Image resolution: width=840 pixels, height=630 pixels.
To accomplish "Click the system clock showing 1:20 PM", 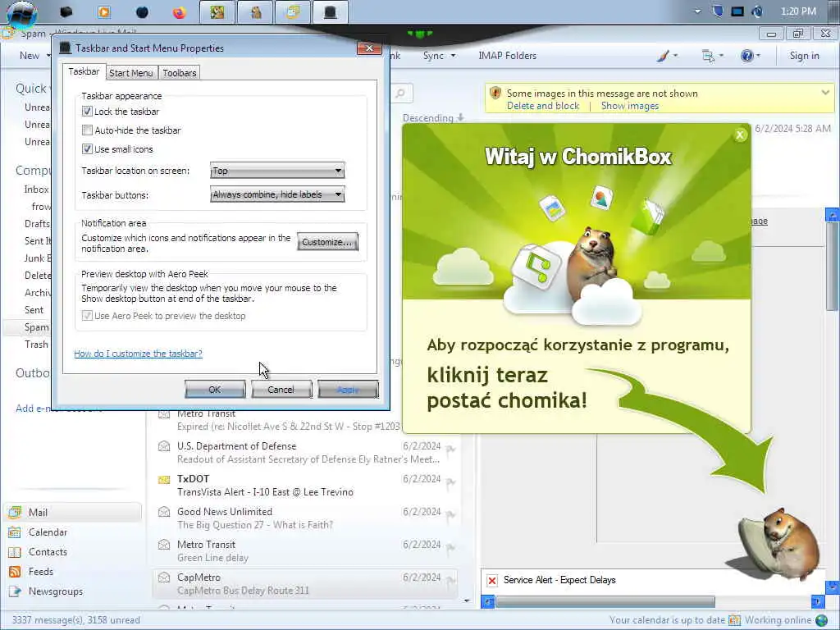I will (798, 11).
